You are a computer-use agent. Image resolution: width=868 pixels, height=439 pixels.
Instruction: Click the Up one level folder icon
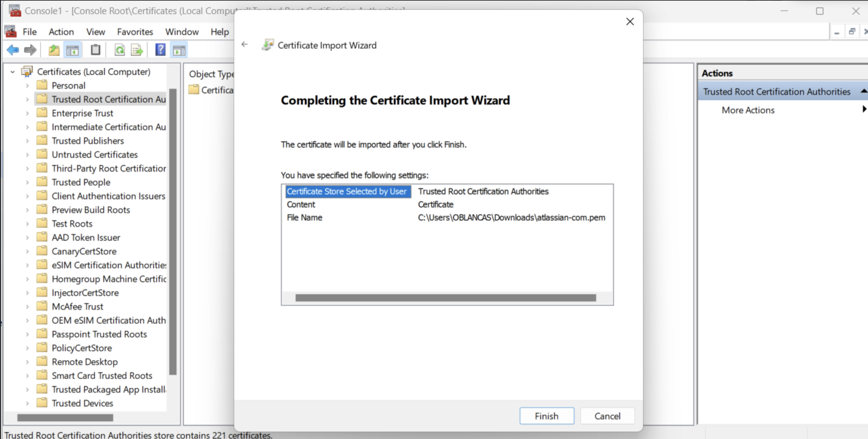coord(54,50)
